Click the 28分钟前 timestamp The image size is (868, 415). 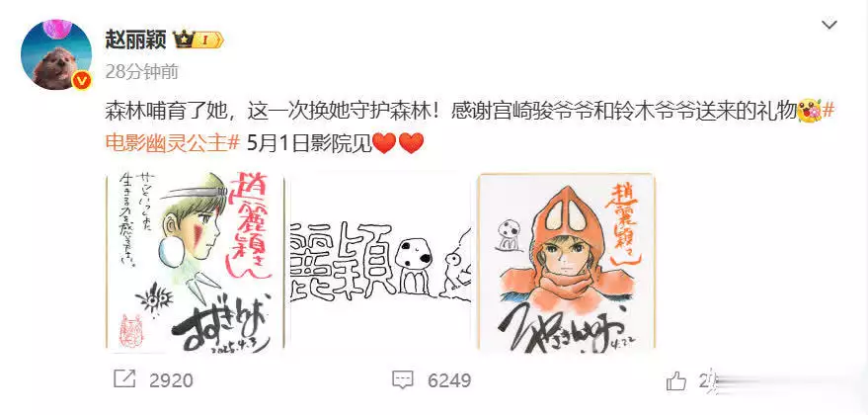142,71
